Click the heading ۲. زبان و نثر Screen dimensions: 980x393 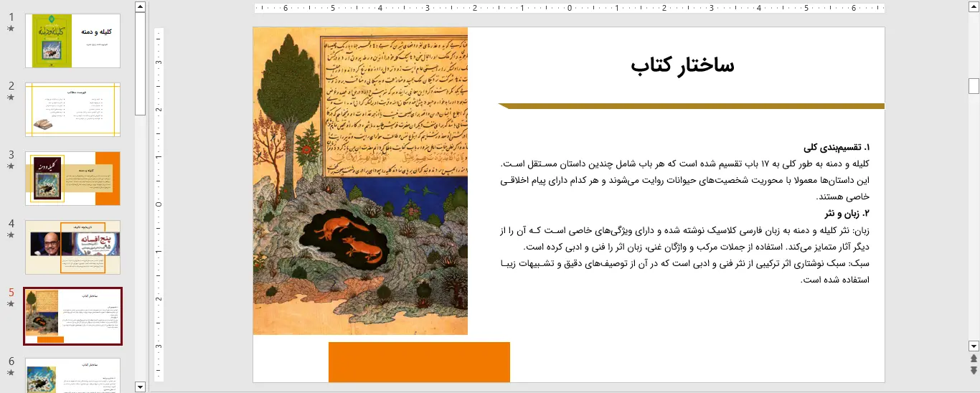[847, 213]
